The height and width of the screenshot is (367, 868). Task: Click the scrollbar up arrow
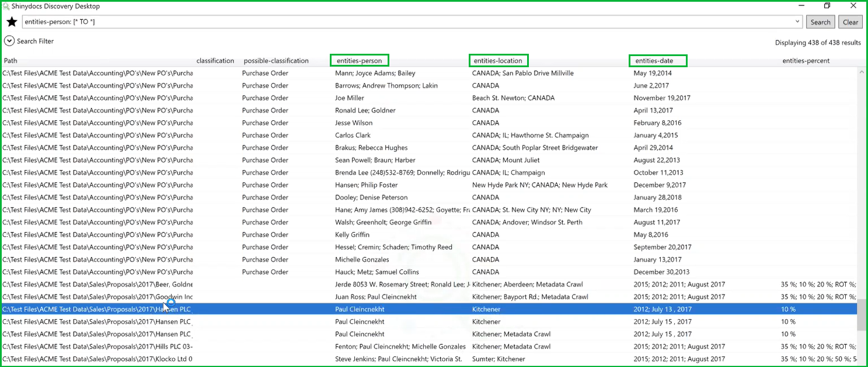[862, 72]
